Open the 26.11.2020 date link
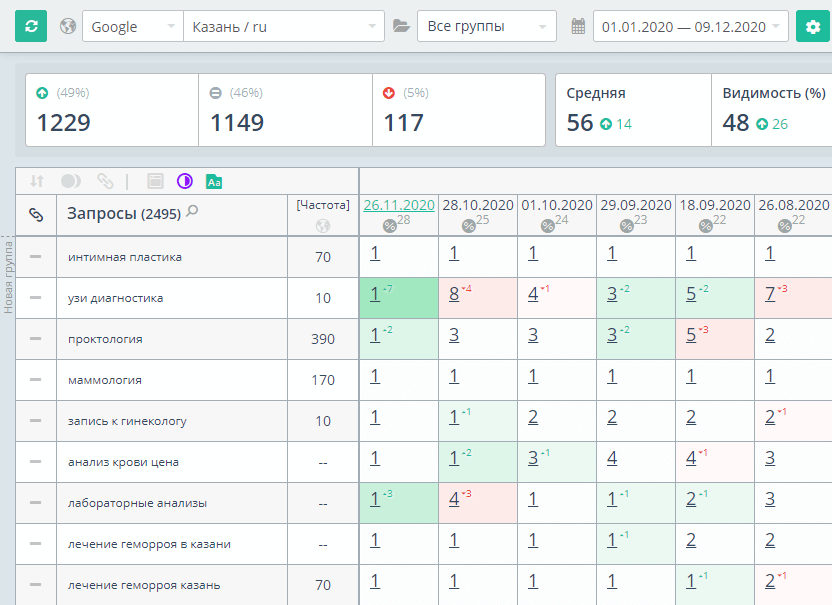 (x=399, y=205)
